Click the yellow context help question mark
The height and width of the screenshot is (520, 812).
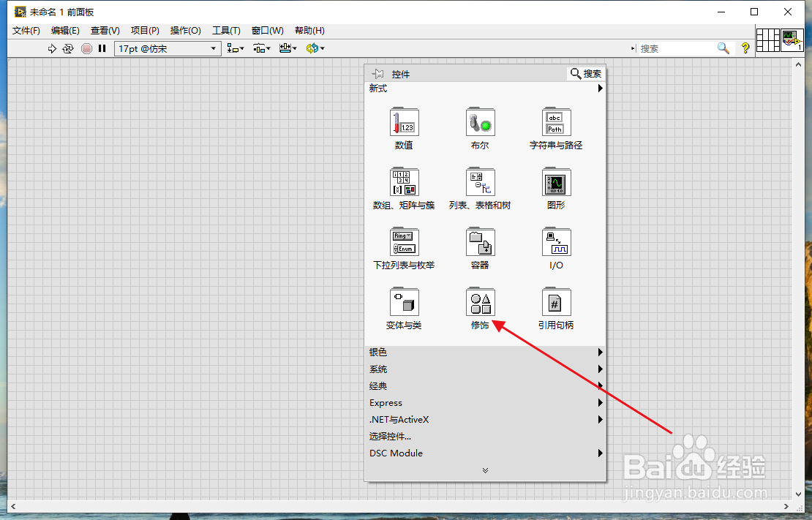pyautogui.click(x=745, y=48)
